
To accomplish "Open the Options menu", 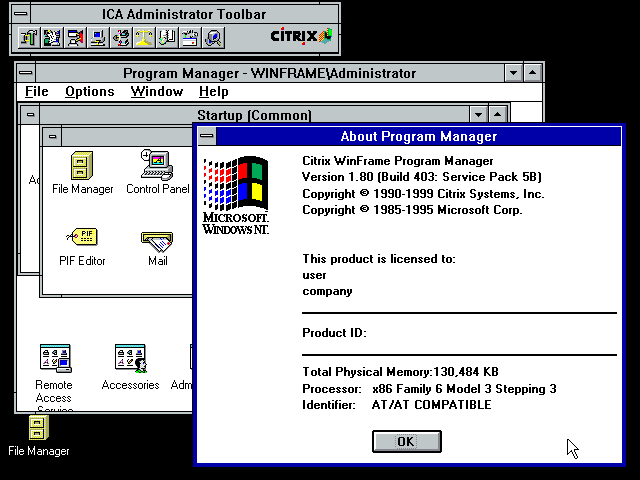I will click(90, 92).
